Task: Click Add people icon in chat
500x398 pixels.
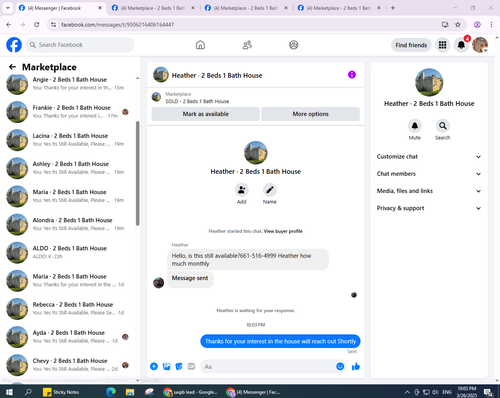Action: (242, 190)
